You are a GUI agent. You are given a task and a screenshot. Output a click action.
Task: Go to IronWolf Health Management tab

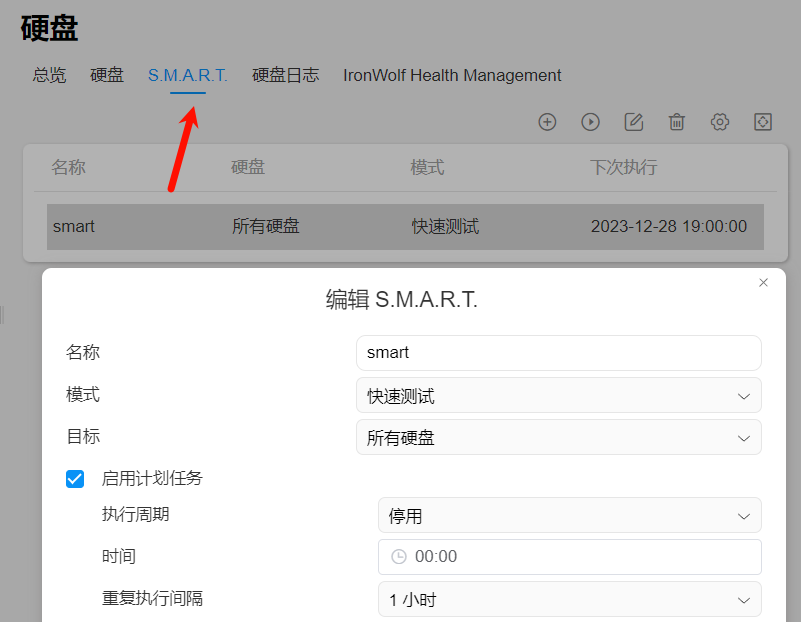452,75
